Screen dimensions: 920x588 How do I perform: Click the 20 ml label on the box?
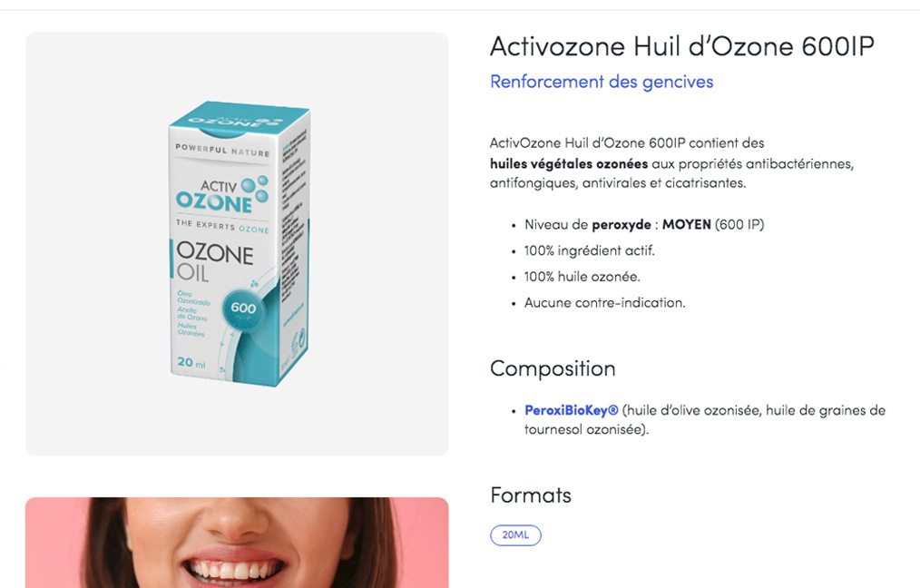(191, 363)
